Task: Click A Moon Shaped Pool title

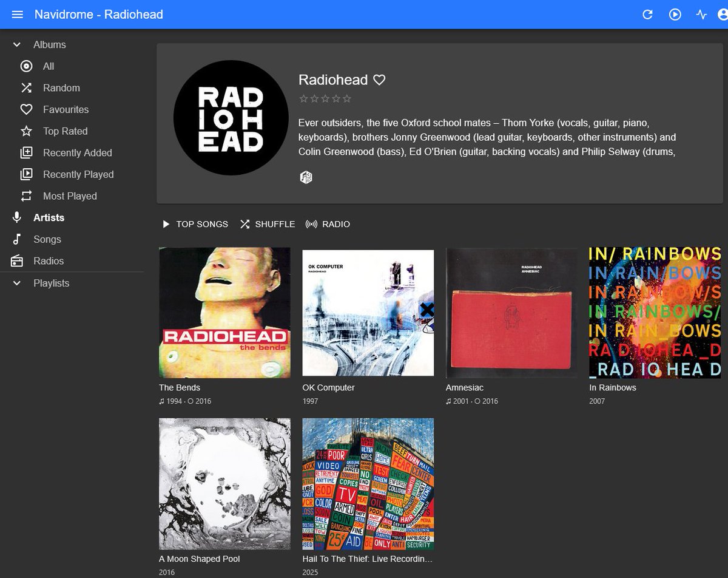Action: coord(200,559)
